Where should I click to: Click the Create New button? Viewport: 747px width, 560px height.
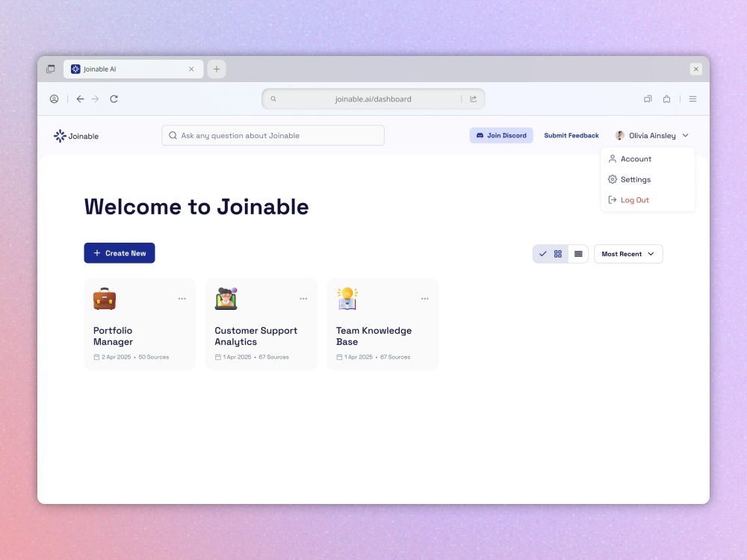[x=120, y=253]
